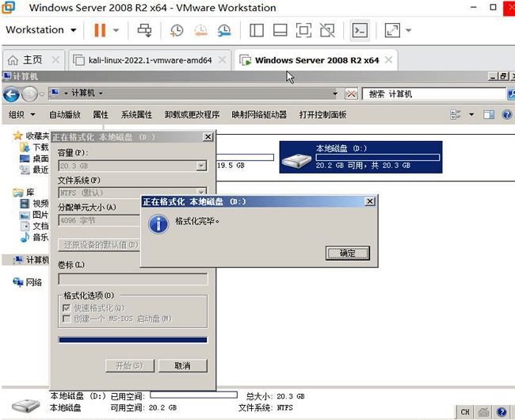This screenshot has height=420, width=515.
Task: Click 取消 in the format dialog
Action: (182, 365)
